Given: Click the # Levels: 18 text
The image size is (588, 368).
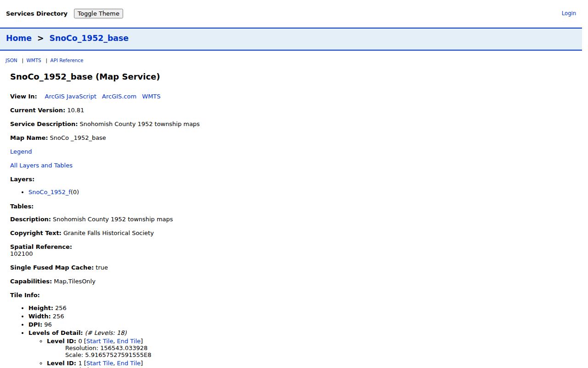Looking at the screenshot, I should (x=106, y=333).
